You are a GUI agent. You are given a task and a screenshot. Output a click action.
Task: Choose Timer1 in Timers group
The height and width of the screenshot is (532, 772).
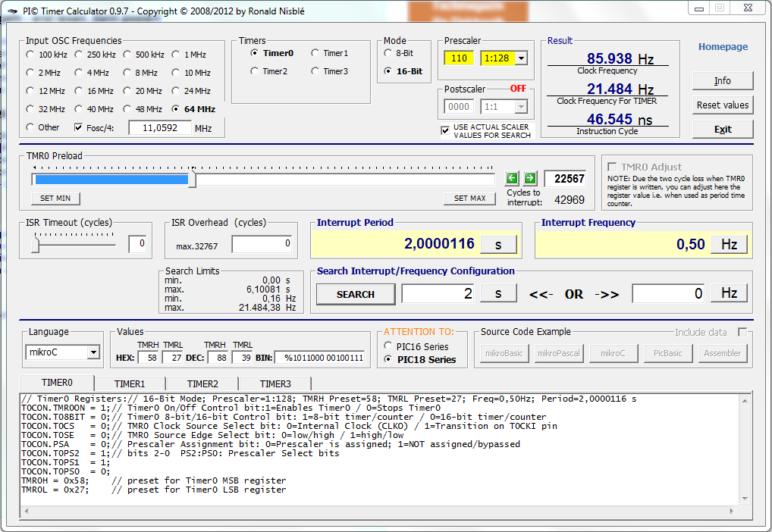click(315, 53)
